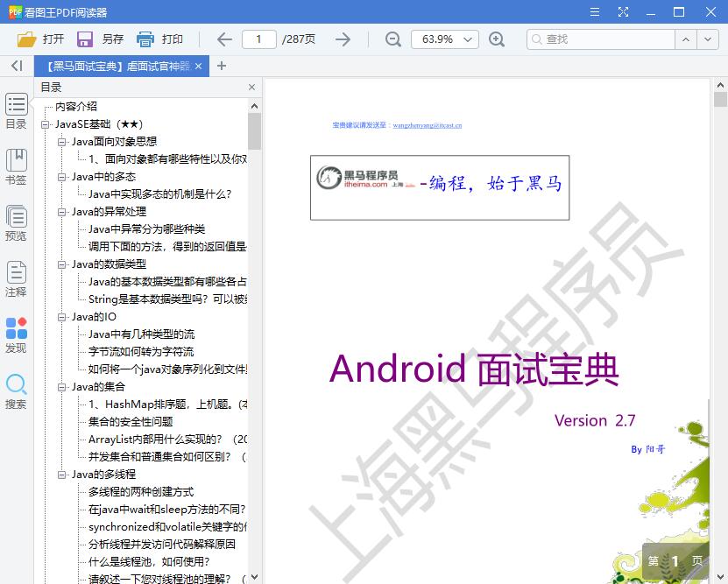Image resolution: width=728 pixels, height=584 pixels.
Task: Click the 调用下面的方法 outline entry
Action: [x=167, y=247]
